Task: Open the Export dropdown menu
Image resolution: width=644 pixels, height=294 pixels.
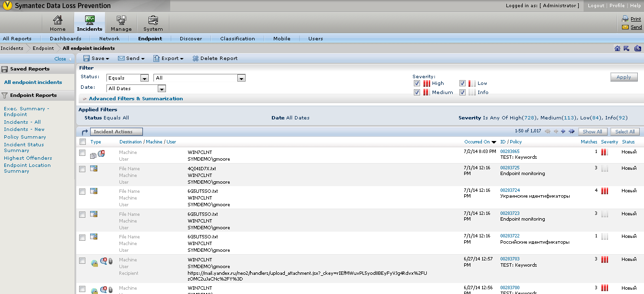Action: click(x=168, y=59)
